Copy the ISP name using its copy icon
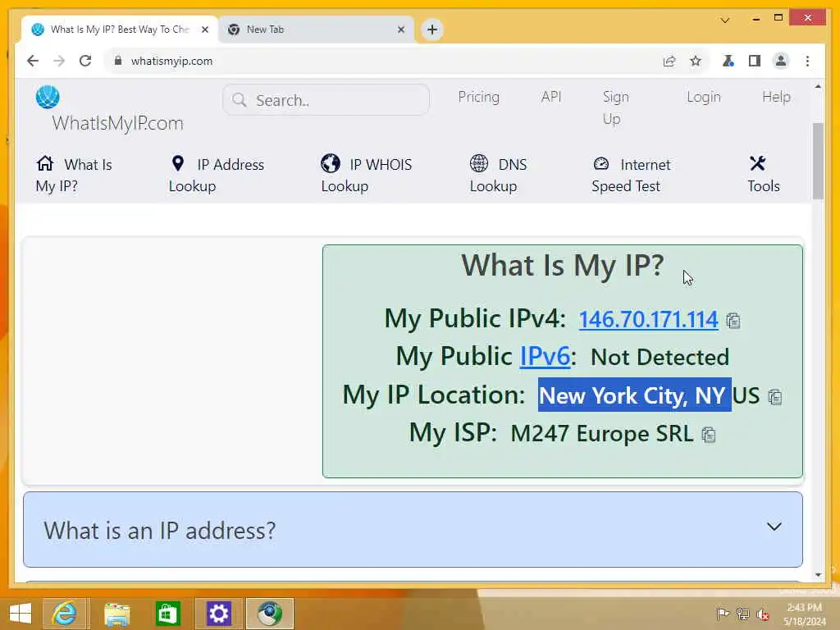The width and height of the screenshot is (840, 630). [x=708, y=435]
